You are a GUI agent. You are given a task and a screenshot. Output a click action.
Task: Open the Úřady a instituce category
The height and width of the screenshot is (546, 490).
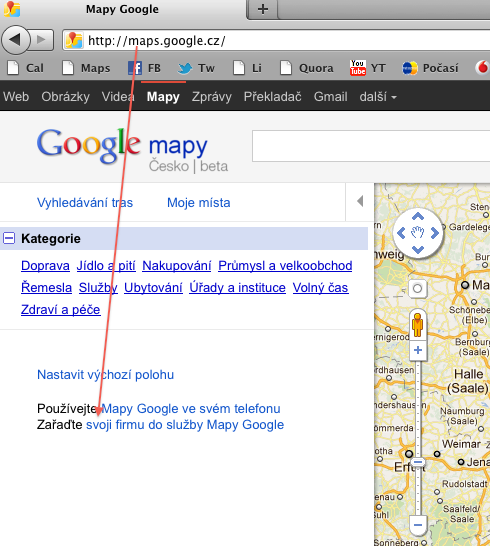point(238,288)
